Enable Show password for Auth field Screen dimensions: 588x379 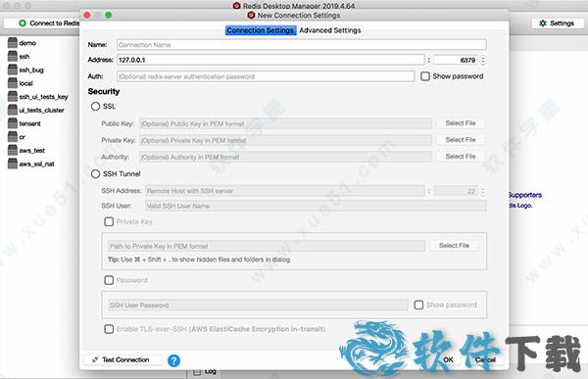click(x=425, y=76)
